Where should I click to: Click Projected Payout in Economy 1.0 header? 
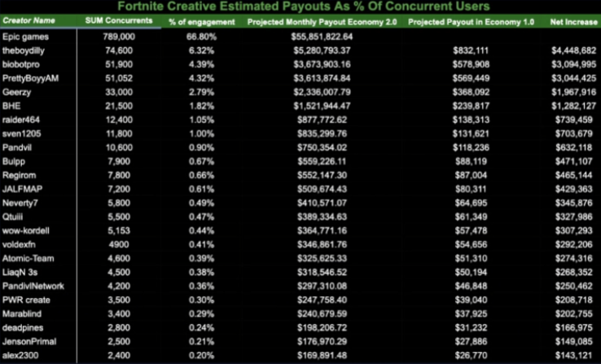(471, 22)
